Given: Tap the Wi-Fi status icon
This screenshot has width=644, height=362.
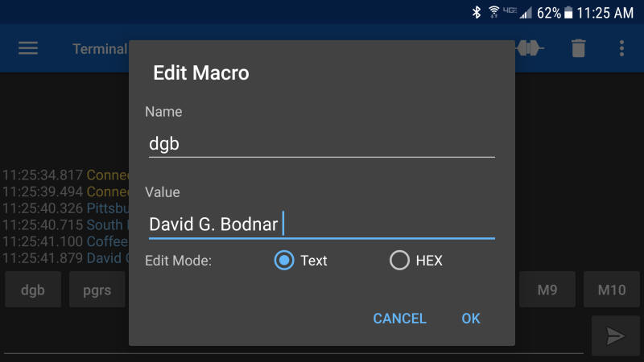Looking at the screenshot, I should (x=493, y=13).
